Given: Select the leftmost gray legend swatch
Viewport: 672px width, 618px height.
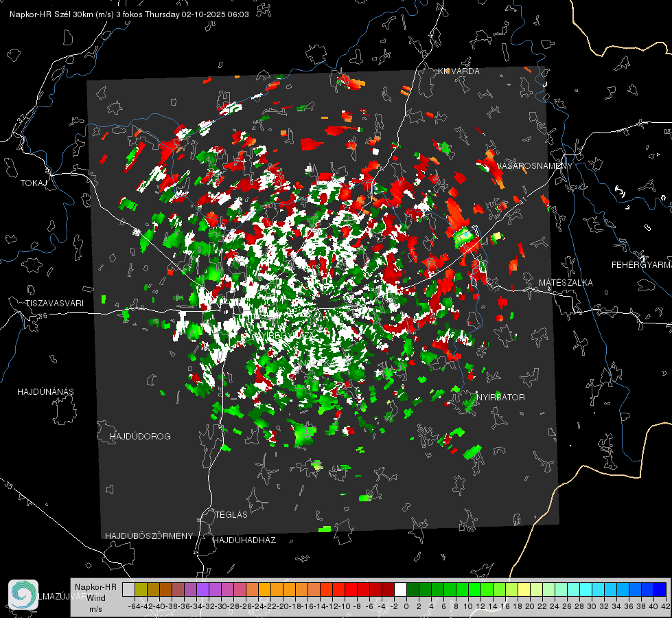Looking at the screenshot, I should pyautogui.click(x=128, y=589).
